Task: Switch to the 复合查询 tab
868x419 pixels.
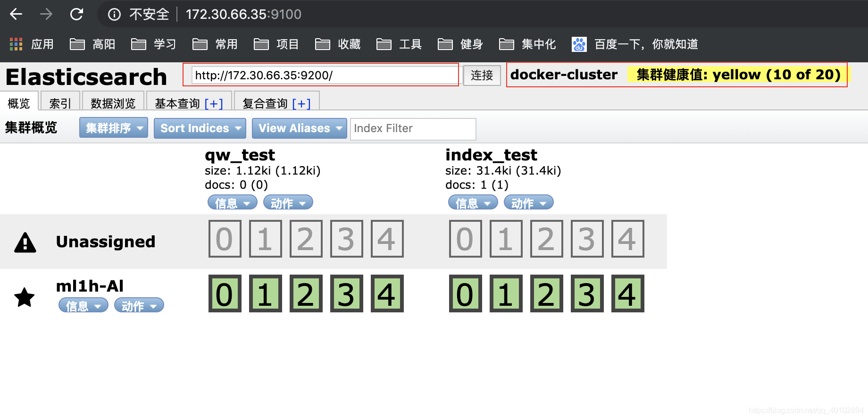Action: click(265, 103)
